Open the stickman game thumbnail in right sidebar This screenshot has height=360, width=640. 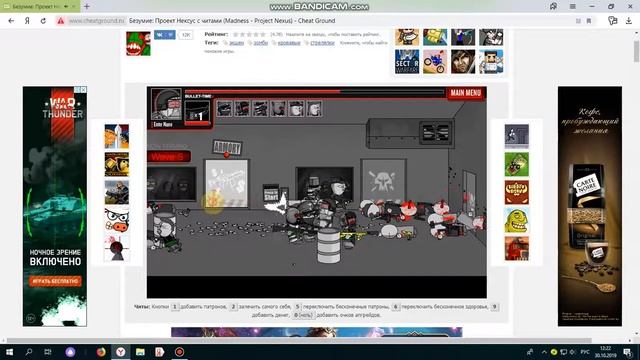tap(516, 136)
